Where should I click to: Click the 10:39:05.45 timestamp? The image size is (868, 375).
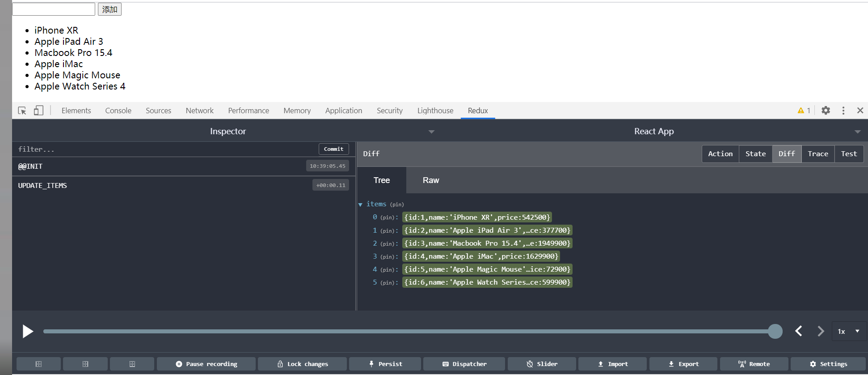(x=328, y=166)
